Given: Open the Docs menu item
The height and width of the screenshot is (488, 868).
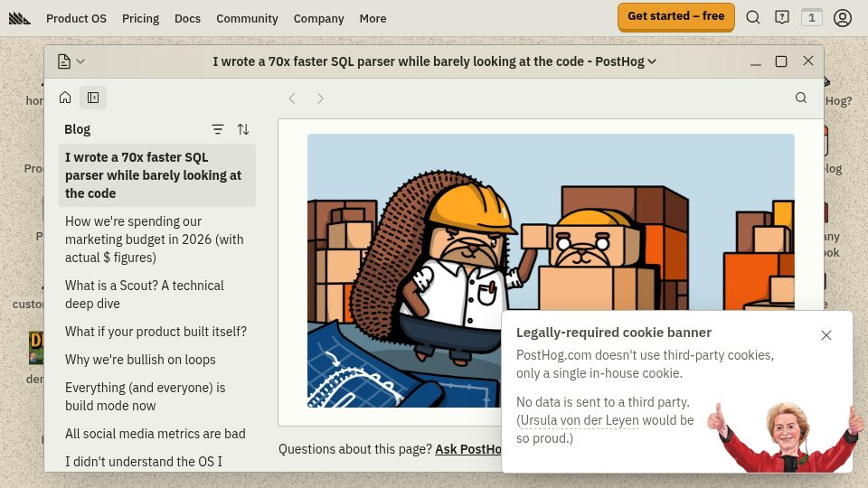Looking at the screenshot, I should pyautogui.click(x=188, y=18).
